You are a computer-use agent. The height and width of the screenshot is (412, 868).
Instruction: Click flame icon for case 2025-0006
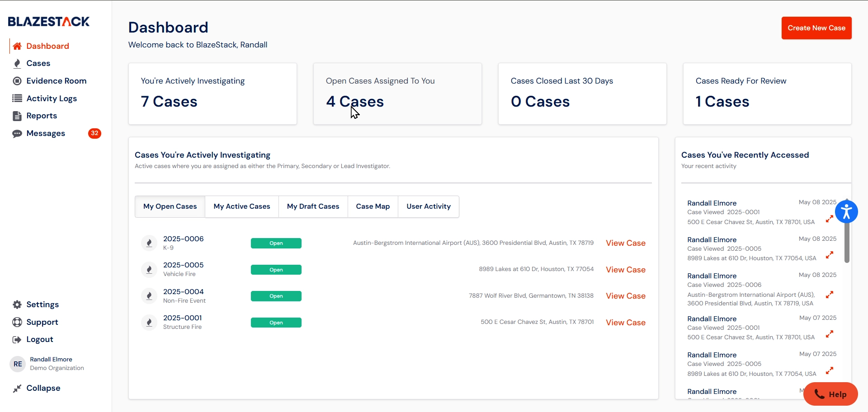[x=149, y=243]
